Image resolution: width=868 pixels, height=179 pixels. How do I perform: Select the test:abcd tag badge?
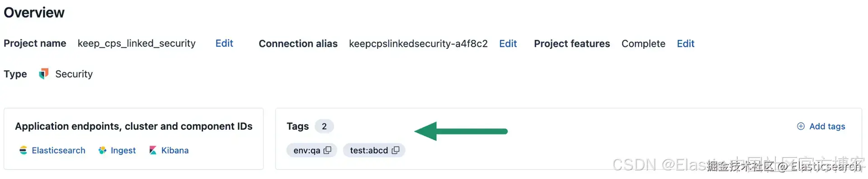click(x=374, y=150)
